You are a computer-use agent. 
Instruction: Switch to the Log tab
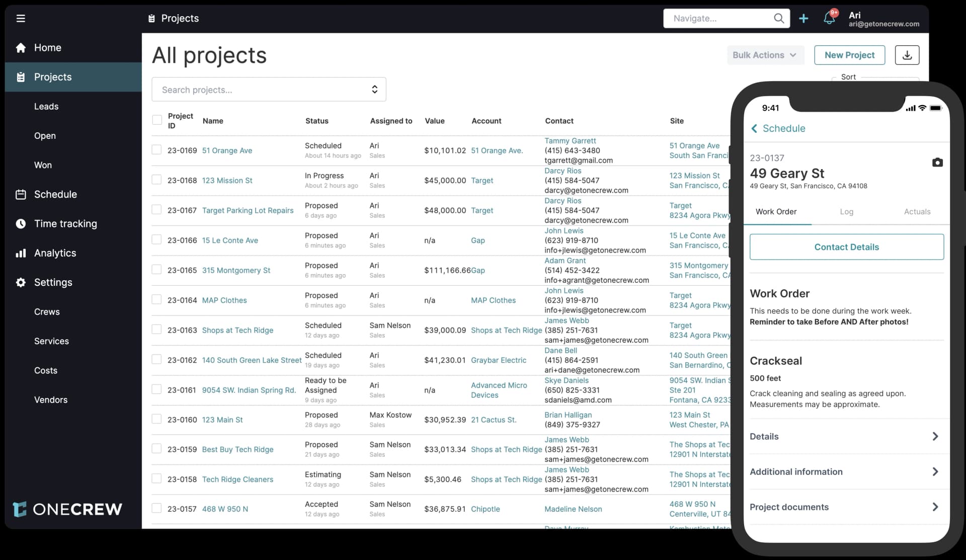846,212
